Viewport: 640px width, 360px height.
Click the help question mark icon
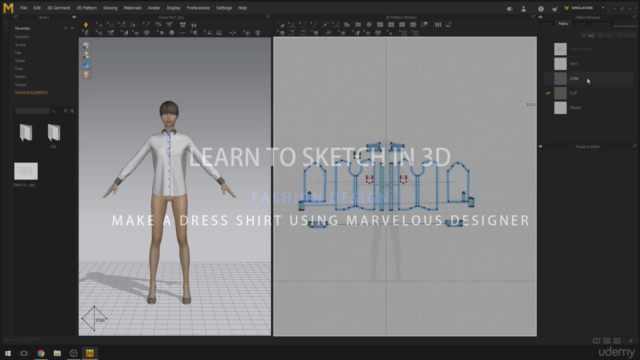(540, 9)
